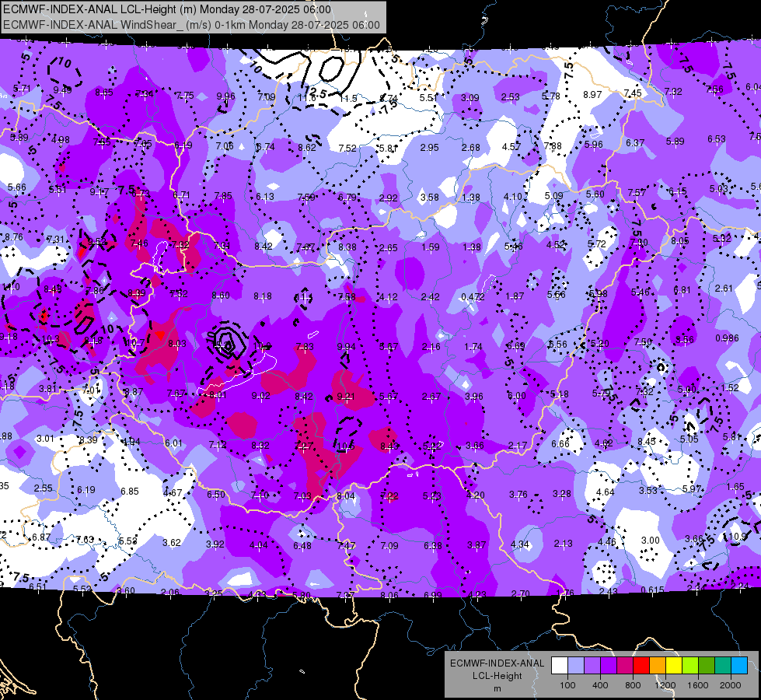Click the 3.62 wind shear value
This screenshot has height=700, width=761.
[171, 543]
